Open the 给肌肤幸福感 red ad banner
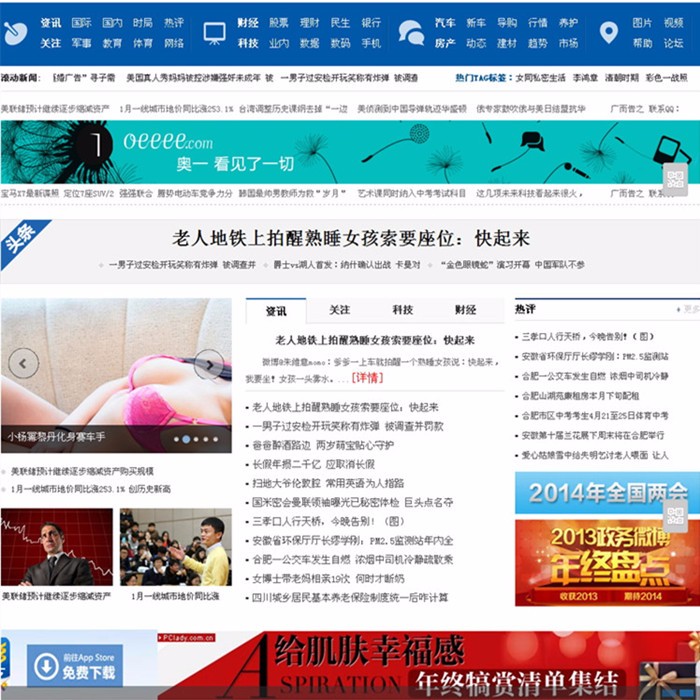This screenshot has height=700, width=700. (x=429, y=665)
